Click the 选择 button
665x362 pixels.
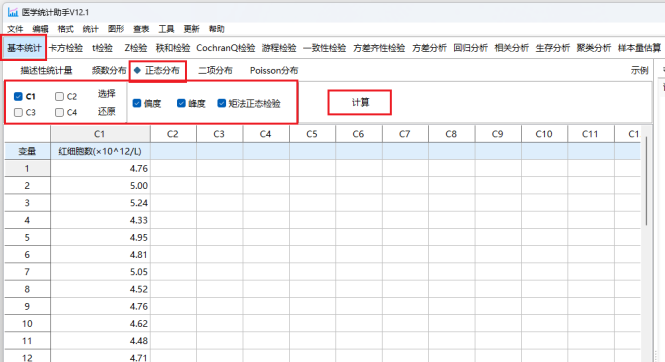(x=106, y=93)
